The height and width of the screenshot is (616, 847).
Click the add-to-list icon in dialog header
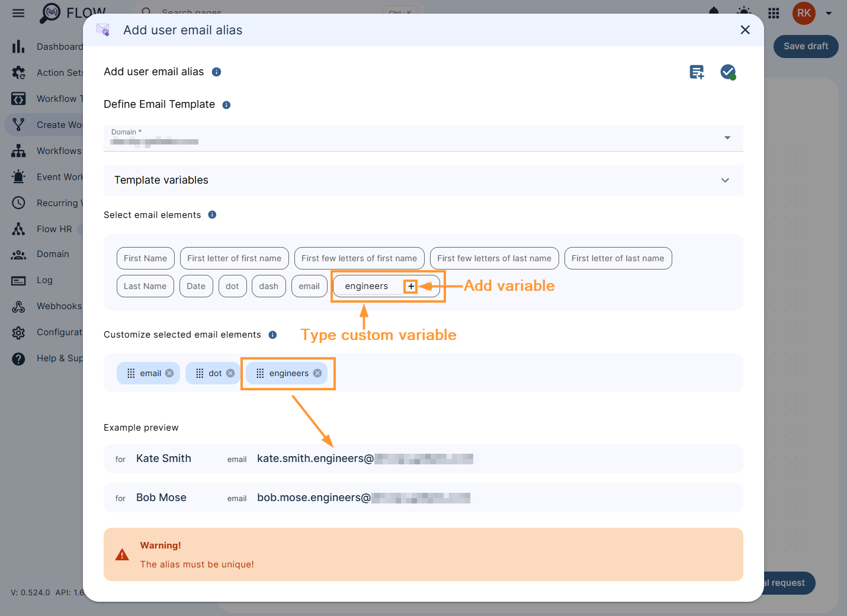coord(697,72)
